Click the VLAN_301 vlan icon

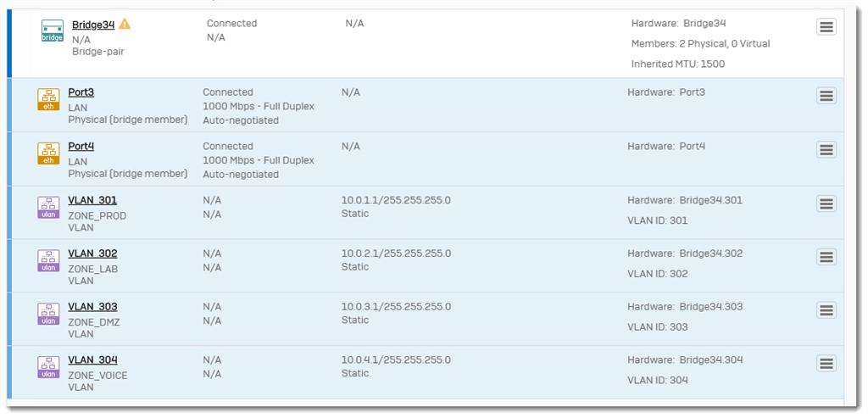click(48, 207)
